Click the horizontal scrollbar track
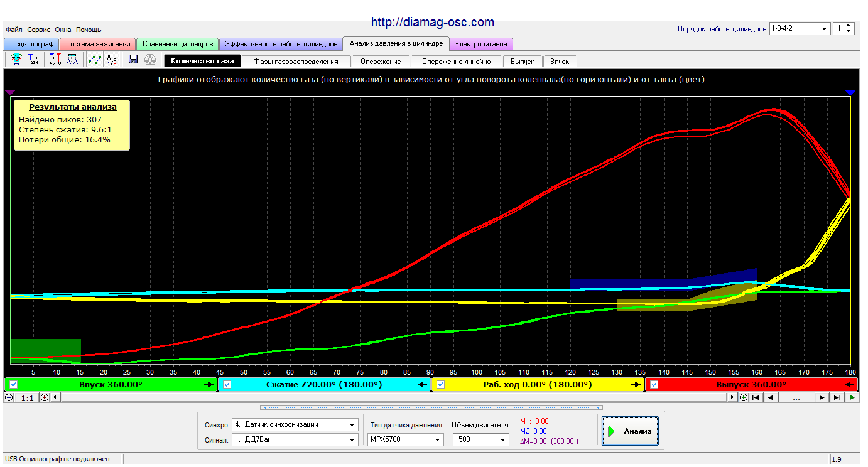The height and width of the screenshot is (467, 868). [x=393, y=397]
